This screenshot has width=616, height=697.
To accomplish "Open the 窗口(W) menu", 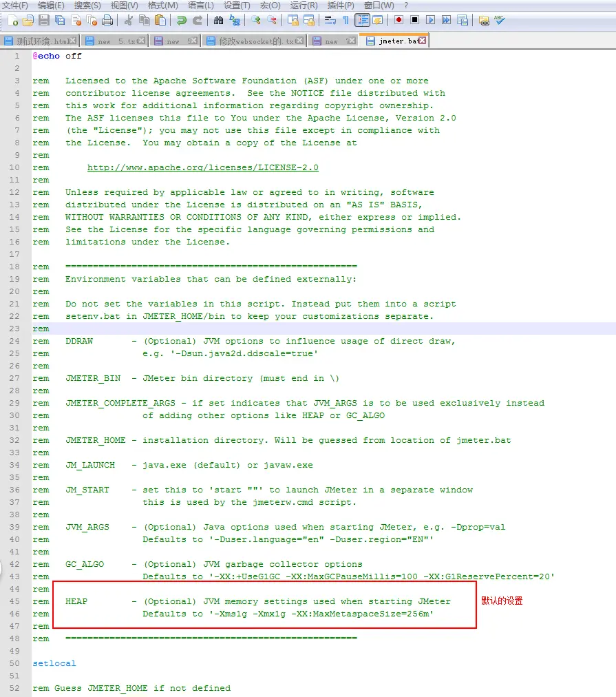I will click(x=379, y=6).
